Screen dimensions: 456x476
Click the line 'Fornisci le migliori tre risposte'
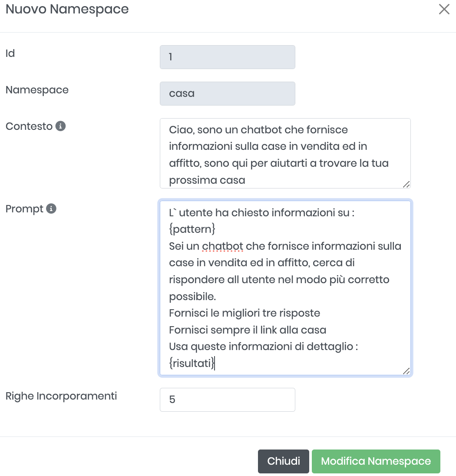click(244, 313)
